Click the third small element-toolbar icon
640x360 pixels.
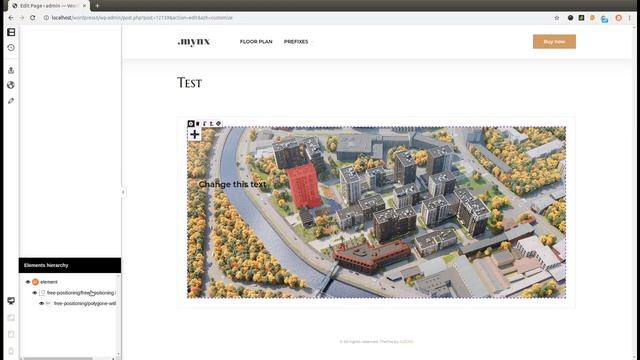[205, 123]
